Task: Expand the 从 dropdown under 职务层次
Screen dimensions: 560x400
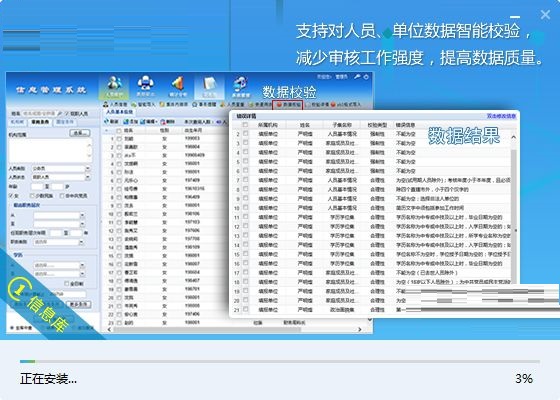Action: pos(82,216)
